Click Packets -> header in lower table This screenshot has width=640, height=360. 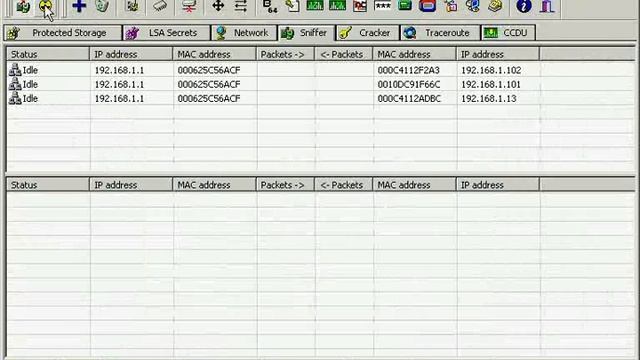pyautogui.click(x=285, y=185)
